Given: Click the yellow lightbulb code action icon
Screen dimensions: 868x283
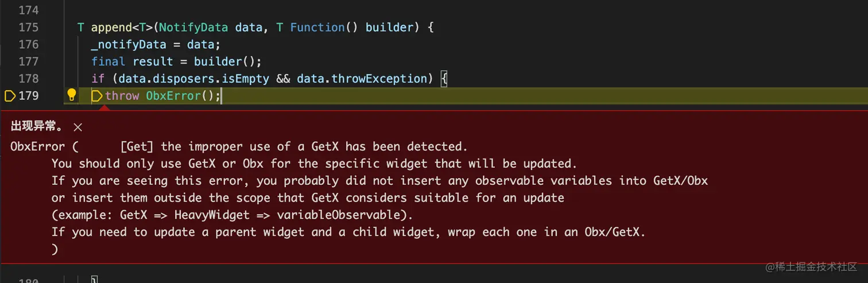Looking at the screenshot, I should (x=72, y=95).
